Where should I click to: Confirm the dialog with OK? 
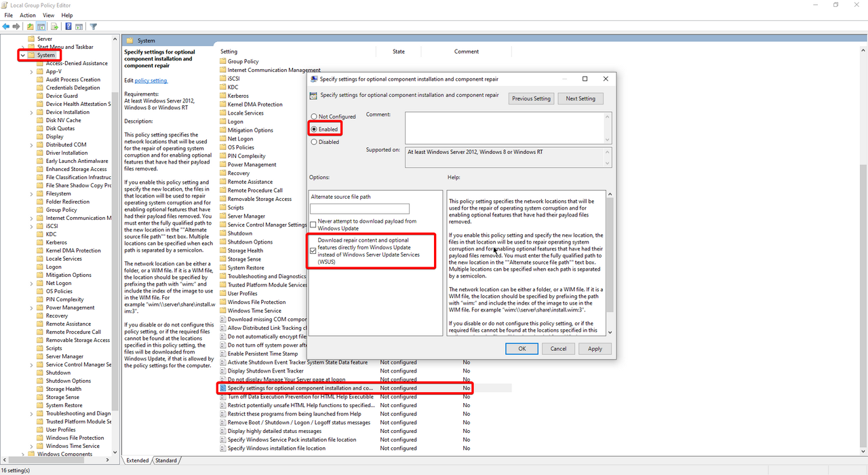click(x=522, y=348)
